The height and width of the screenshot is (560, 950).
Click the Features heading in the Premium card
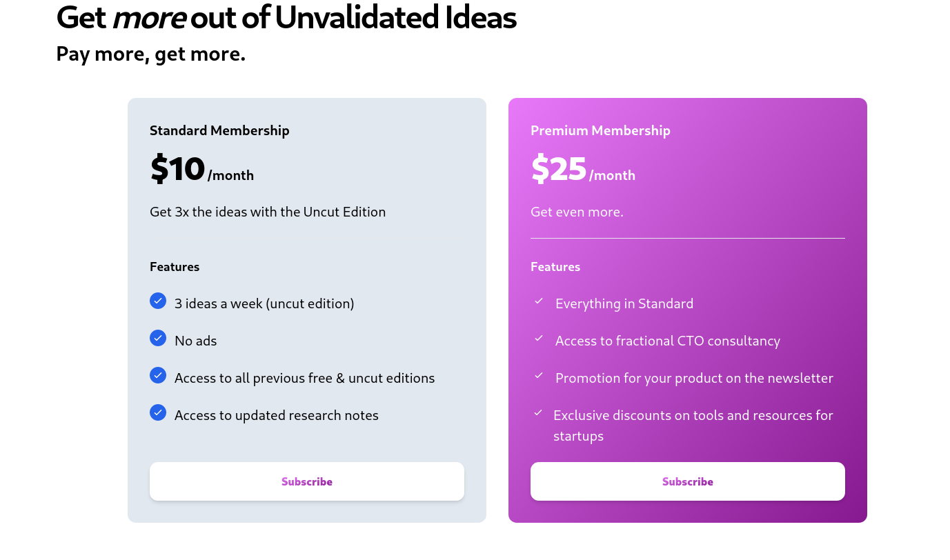(x=555, y=267)
